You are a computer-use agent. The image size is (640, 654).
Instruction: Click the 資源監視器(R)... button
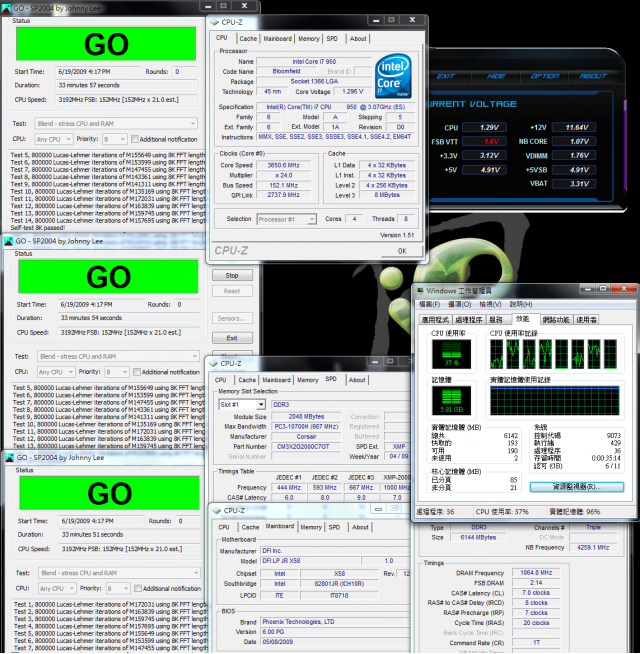(x=577, y=487)
